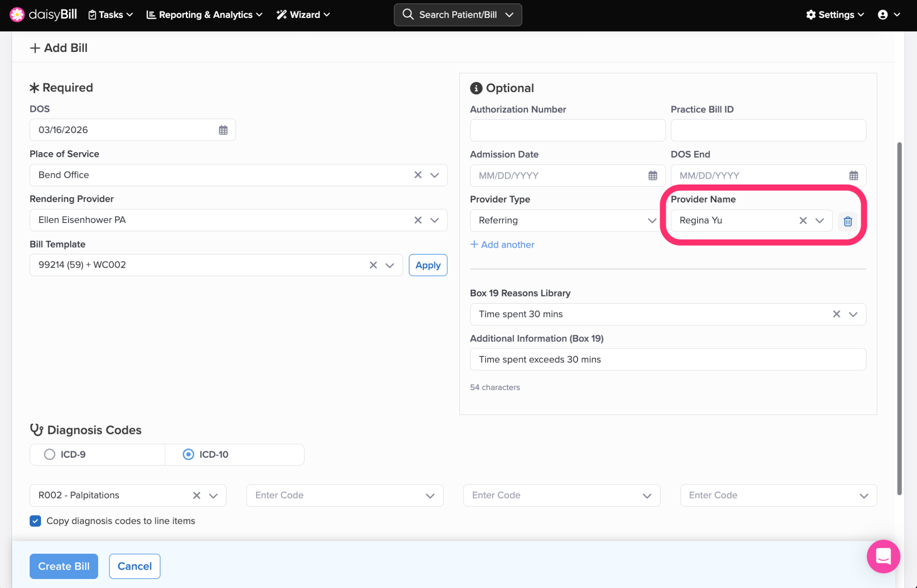Clear the Bend Office selection
Screen dimensions: 917x588
coord(418,175)
